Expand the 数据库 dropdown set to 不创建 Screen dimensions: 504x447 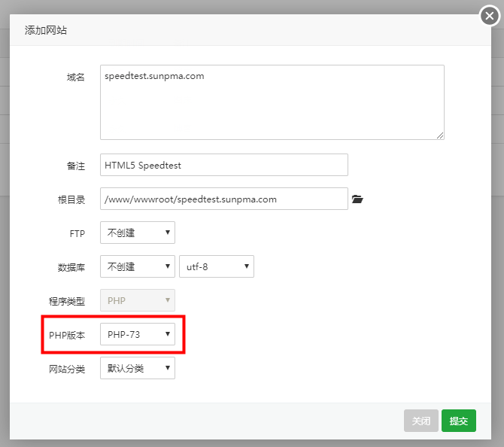137,266
